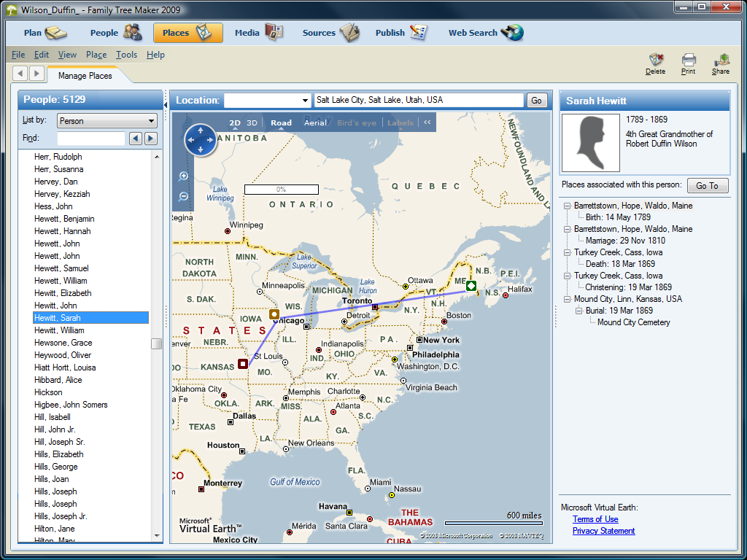Open the Place menu
Image resolution: width=747 pixels, height=560 pixels.
click(x=96, y=55)
